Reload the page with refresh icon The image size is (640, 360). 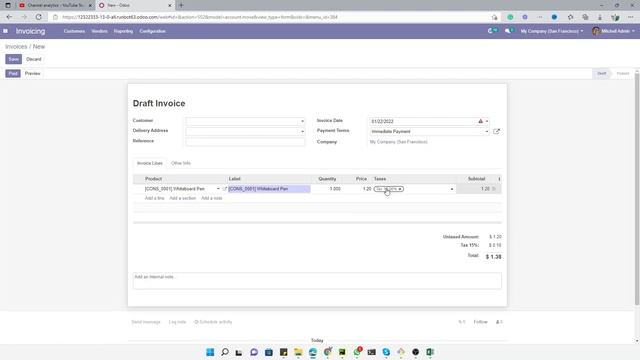[38, 17]
